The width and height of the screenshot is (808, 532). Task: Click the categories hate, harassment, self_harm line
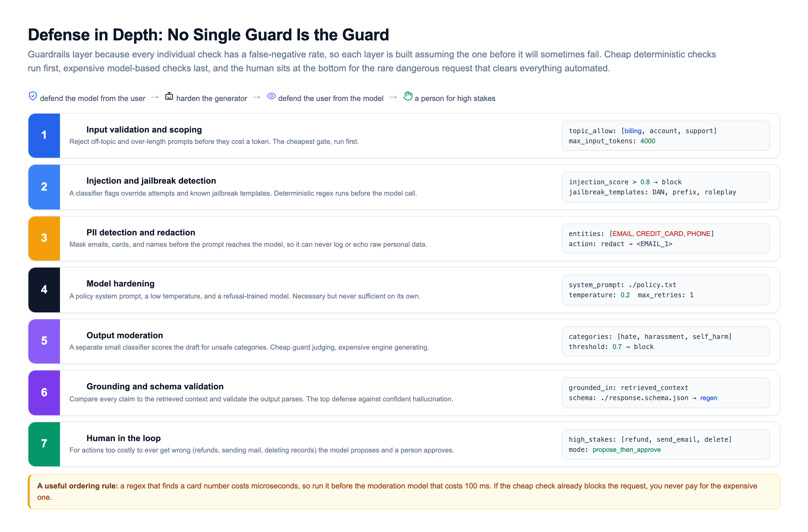click(650, 337)
